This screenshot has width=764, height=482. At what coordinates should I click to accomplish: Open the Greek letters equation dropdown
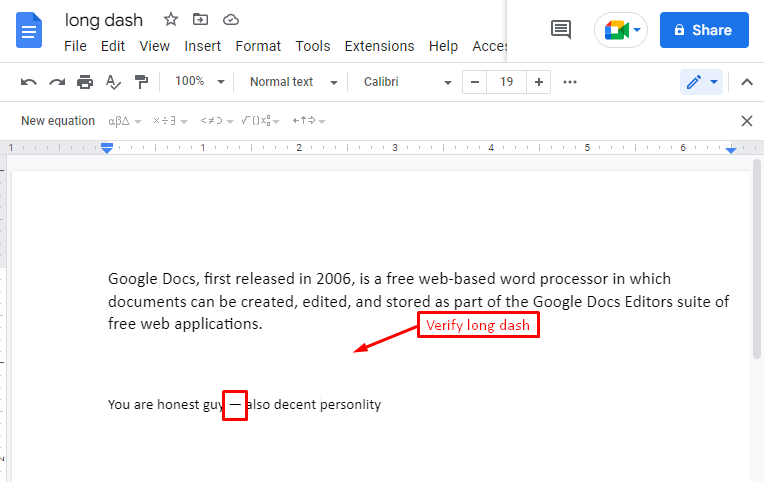coord(125,121)
